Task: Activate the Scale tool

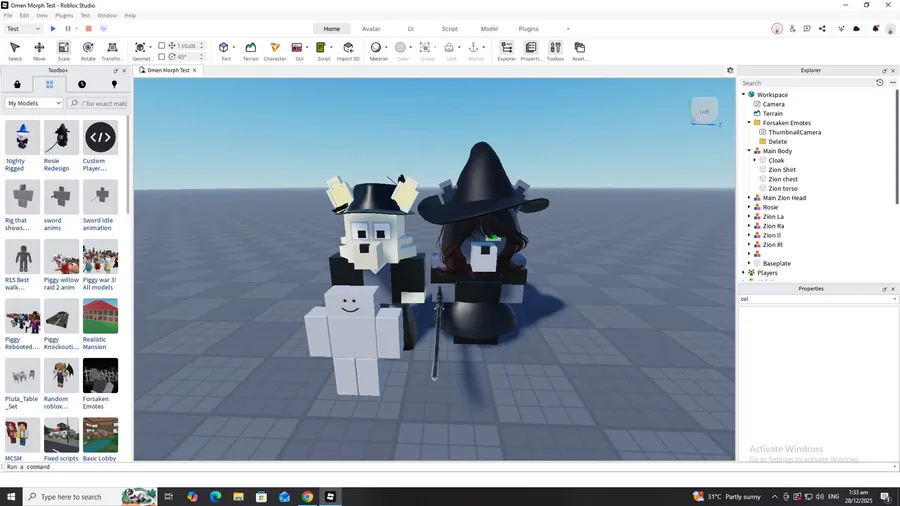Action: [64, 50]
